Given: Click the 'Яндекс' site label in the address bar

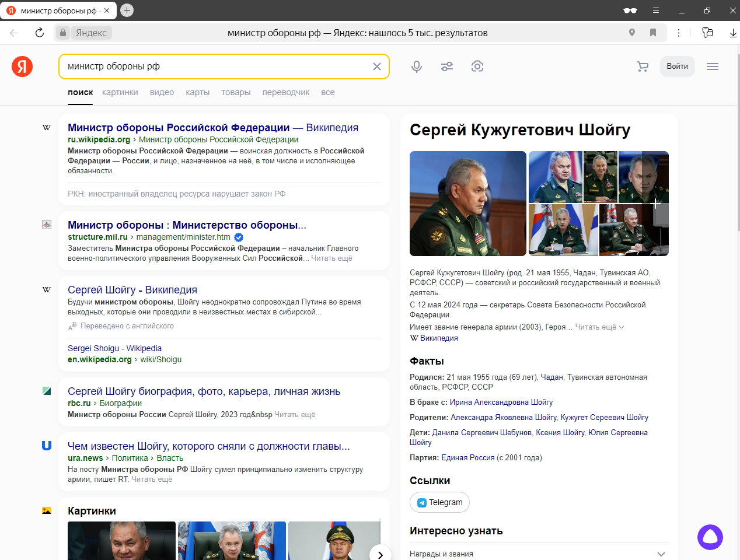Looking at the screenshot, I should pyautogui.click(x=91, y=33).
